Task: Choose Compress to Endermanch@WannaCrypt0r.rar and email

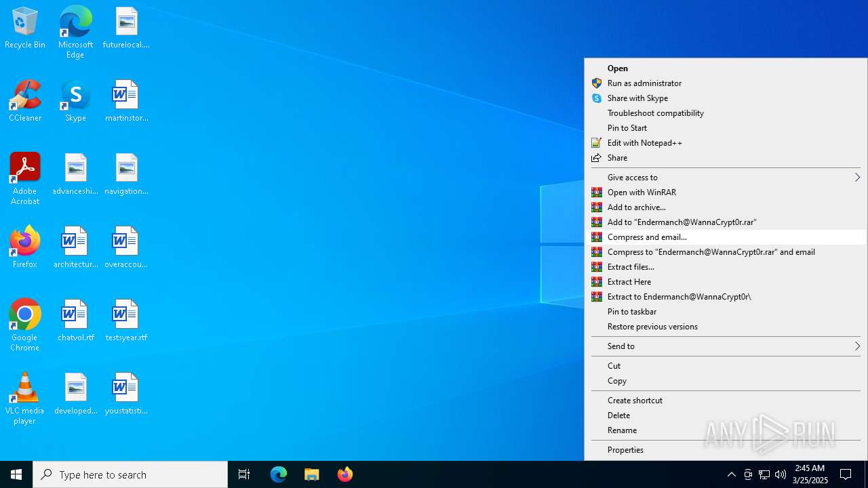Action: [x=726, y=252]
